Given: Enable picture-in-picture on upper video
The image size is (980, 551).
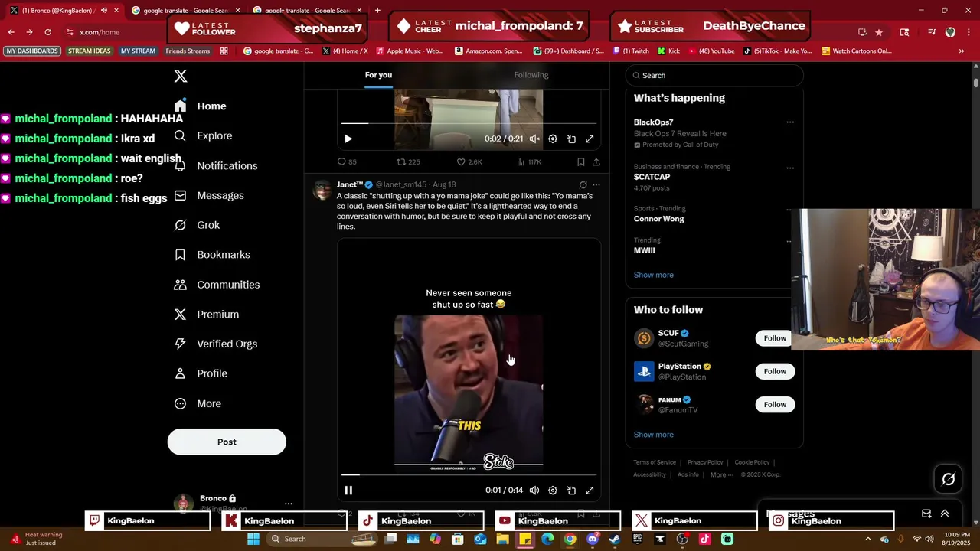Looking at the screenshot, I should coord(571,139).
